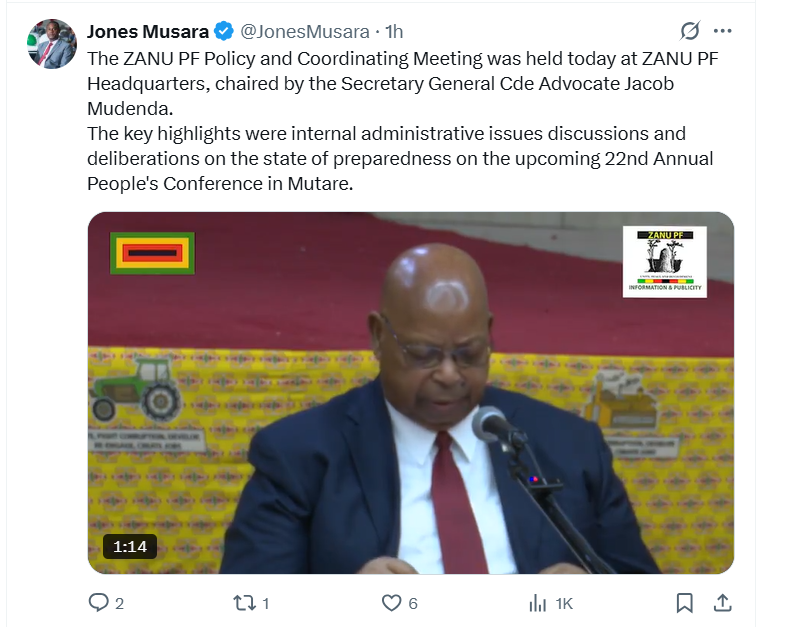Click the tweet text about Policy Meeting
Image resolution: width=787 pixels, height=627 pixels.
(x=403, y=121)
